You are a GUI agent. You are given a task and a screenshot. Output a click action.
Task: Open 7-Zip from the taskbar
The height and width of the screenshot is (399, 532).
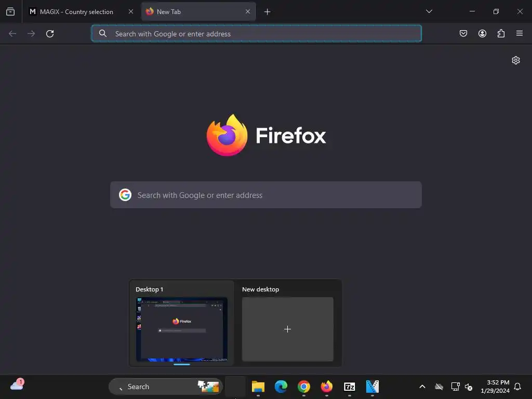coord(350,387)
